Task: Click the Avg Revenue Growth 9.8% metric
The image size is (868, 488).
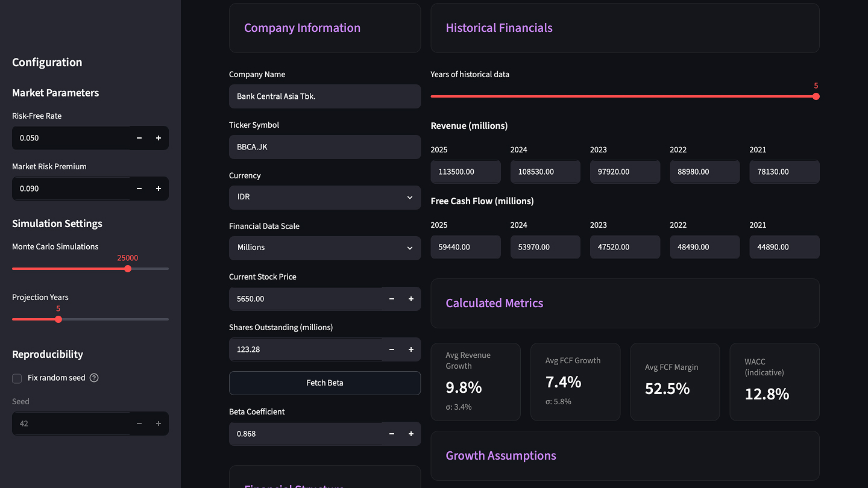Action: [476, 382]
